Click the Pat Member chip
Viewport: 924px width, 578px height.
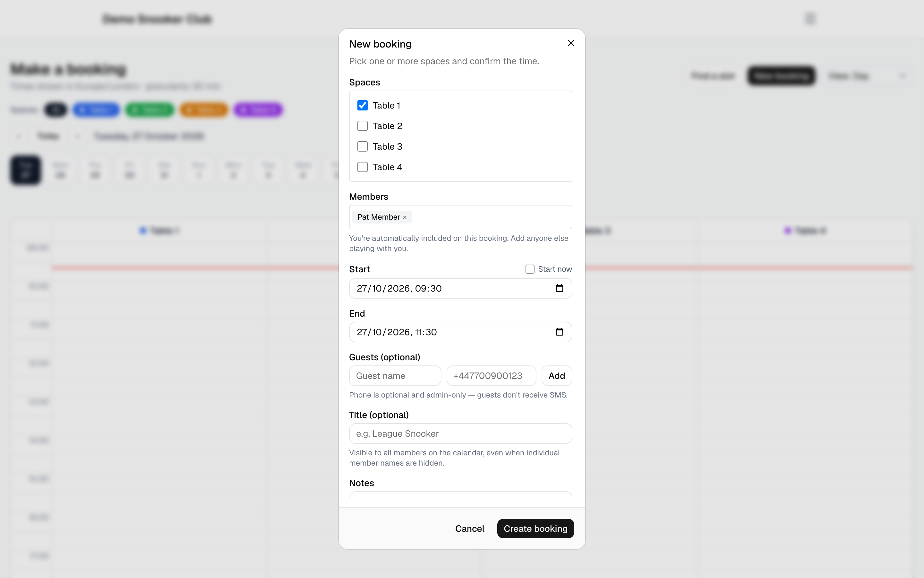382,217
